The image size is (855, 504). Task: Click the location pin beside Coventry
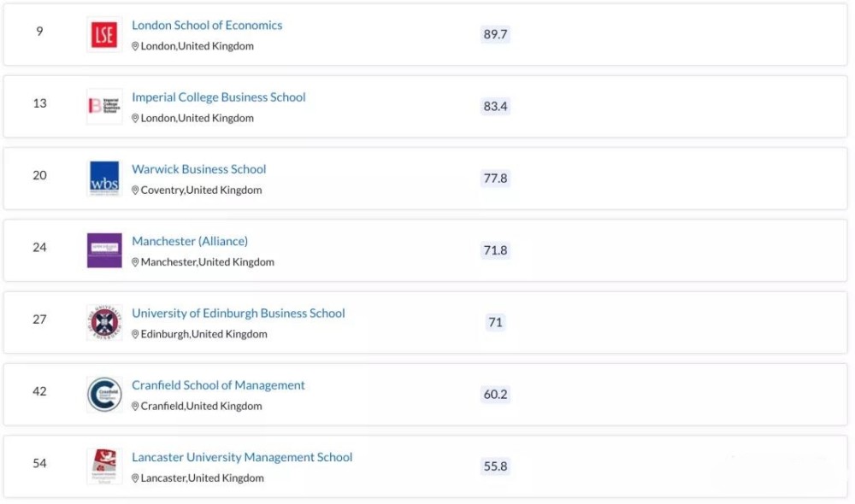click(x=135, y=190)
